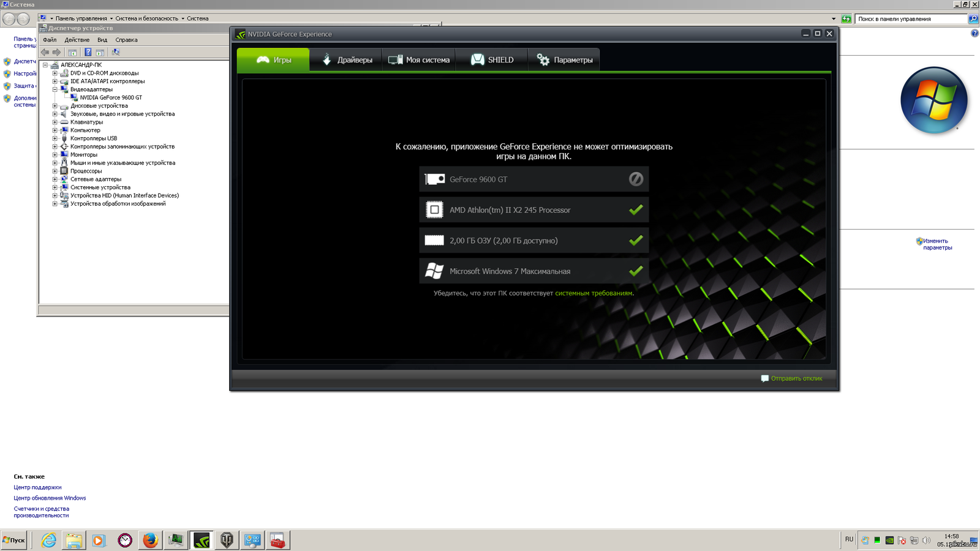980x551 pixels.
Task: Select NVIDIA GeForce 9600 GT device
Action: point(111,97)
